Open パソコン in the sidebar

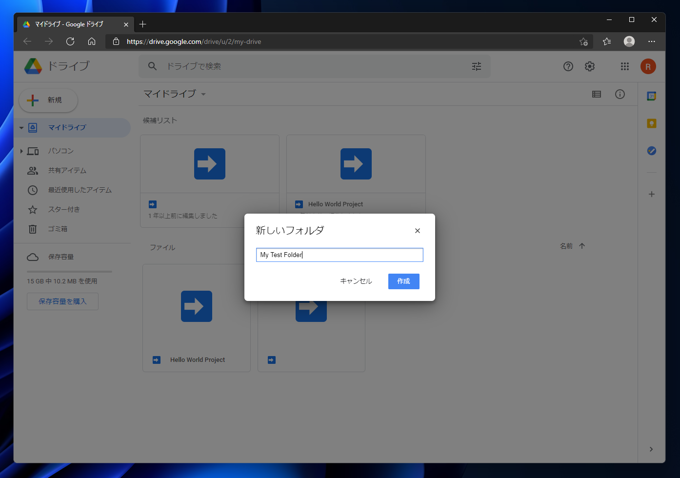coord(61,151)
